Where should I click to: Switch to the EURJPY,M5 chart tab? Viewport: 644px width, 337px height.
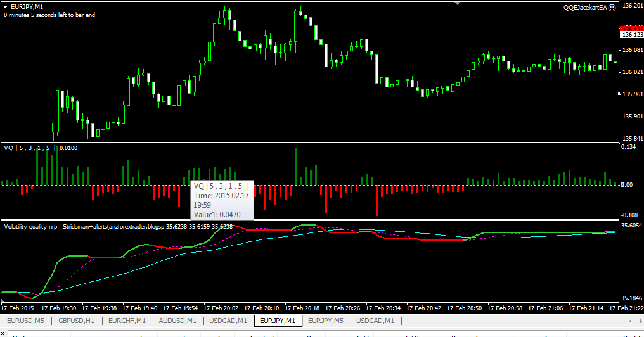[326, 321]
